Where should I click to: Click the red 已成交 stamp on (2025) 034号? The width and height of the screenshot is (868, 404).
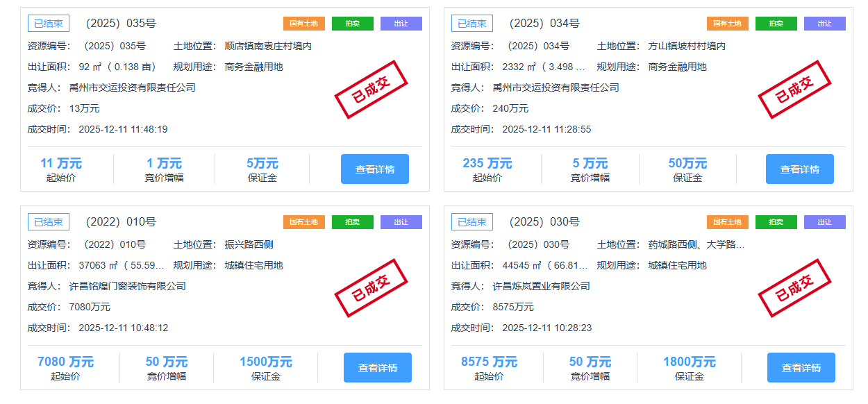(794, 90)
